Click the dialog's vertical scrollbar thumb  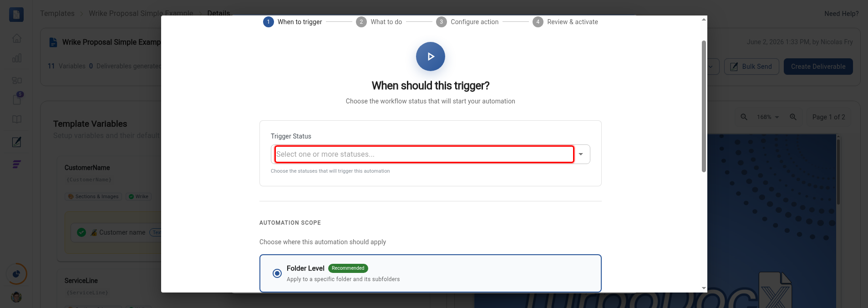pos(704,106)
